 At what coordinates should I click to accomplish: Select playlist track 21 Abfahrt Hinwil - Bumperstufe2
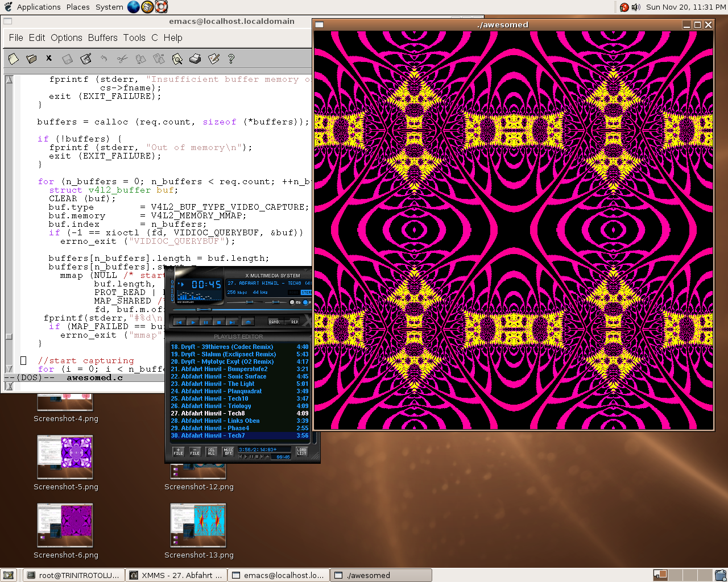coord(239,369)
